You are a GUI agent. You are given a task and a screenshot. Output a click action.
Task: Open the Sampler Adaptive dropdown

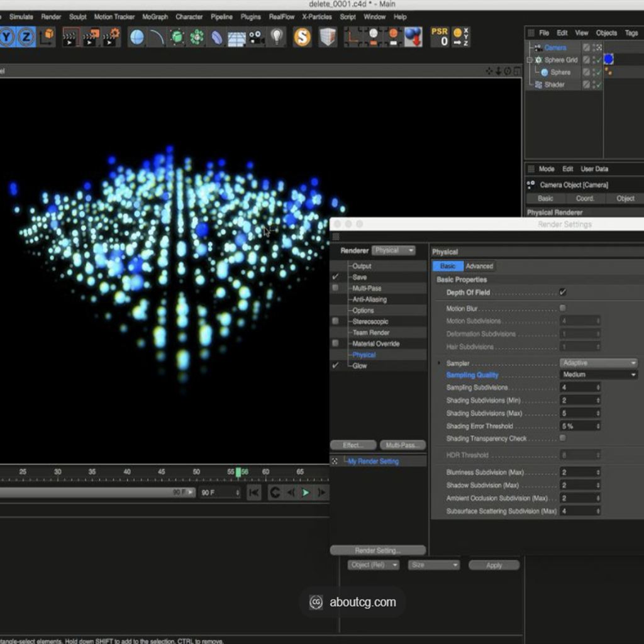598,363
